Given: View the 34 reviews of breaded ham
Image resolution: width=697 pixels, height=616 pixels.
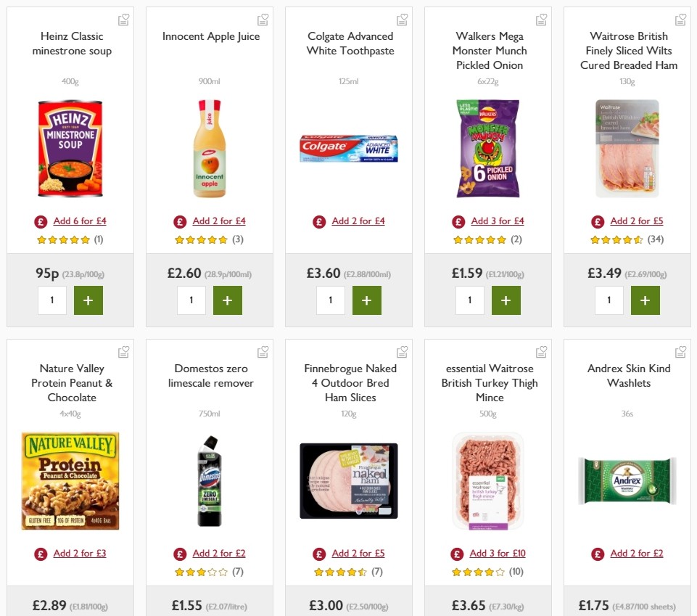Looking at the screenshot, I should 655,239.
